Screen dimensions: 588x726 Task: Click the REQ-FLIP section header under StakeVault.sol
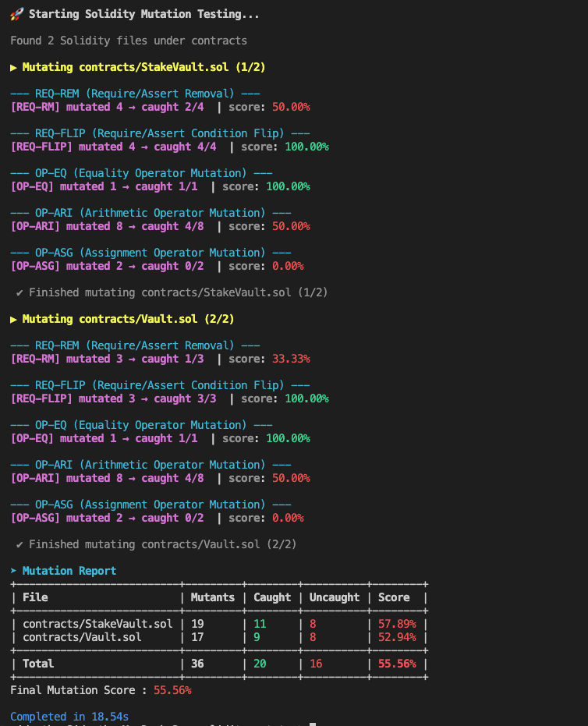160,134
